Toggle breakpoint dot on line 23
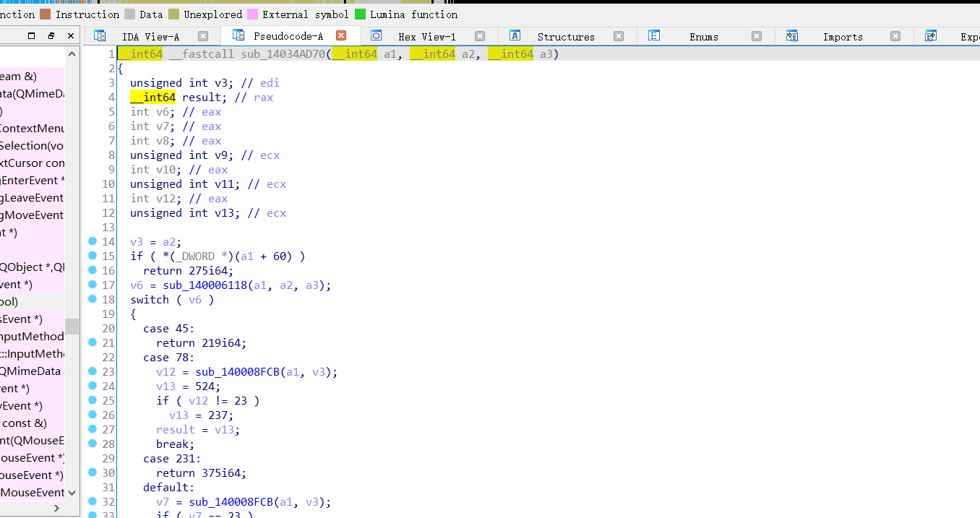 (x=93, y=371)
